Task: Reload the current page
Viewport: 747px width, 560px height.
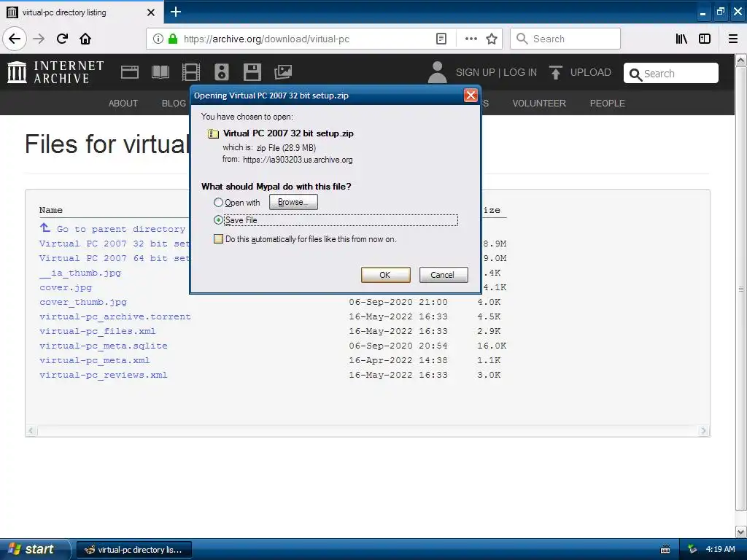Action: (62, 39)
